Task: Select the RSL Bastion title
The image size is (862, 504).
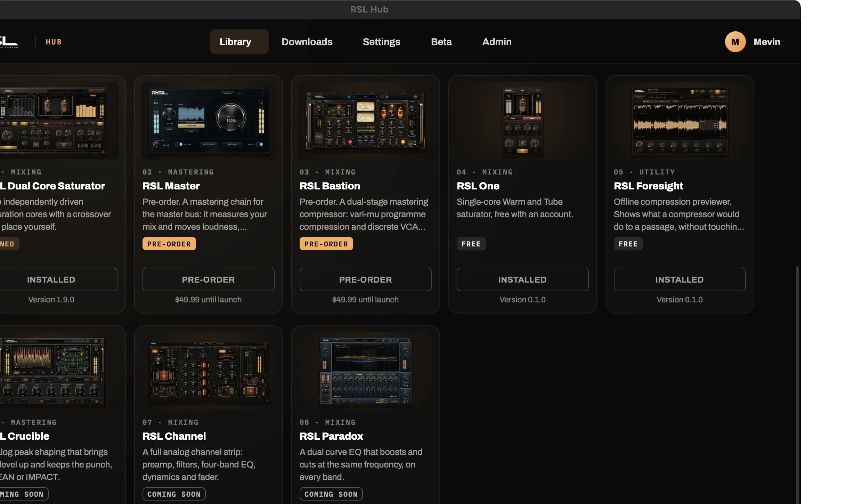Action: point(330,186)
